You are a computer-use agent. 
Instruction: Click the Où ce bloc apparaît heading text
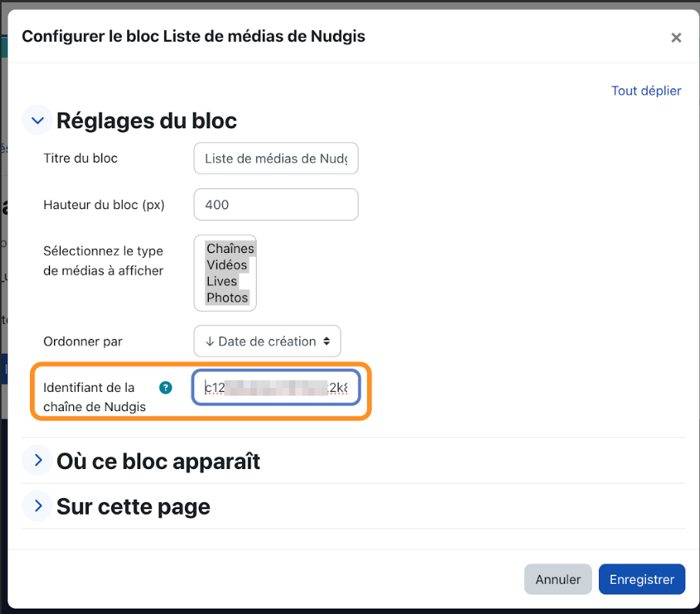pos(158,460)
